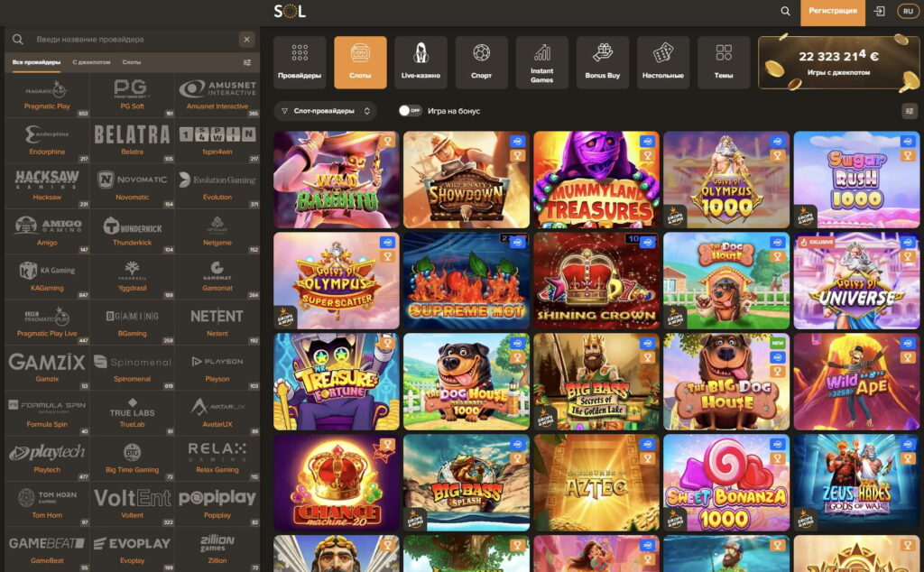
Task: Select the Relax Gaming provider
Action: point(217,459)
